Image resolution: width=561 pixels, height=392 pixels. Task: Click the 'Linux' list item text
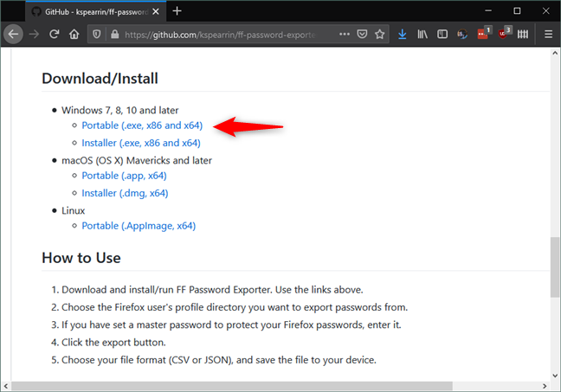73,210
